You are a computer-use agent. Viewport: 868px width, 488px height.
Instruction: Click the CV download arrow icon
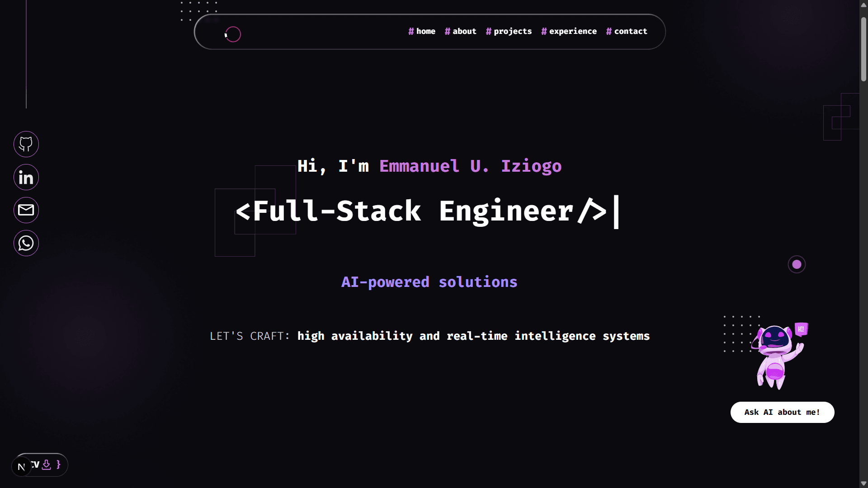click(x=46, y=465)
